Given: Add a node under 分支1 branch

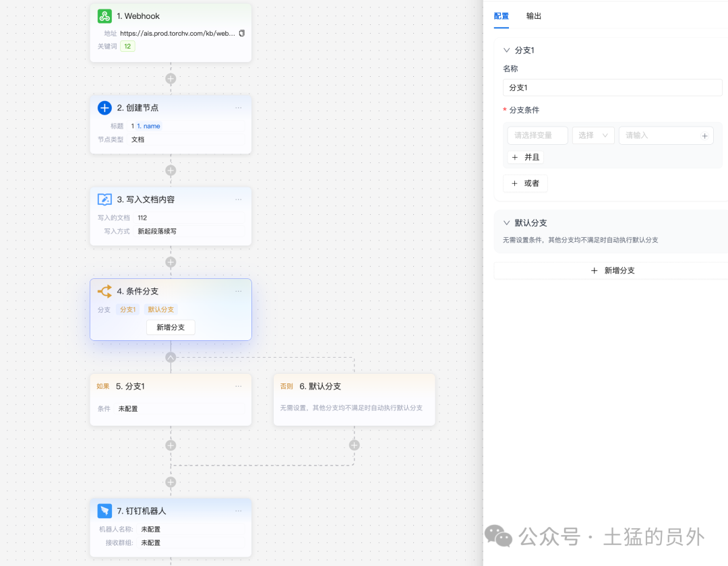Looking at the screenshot, I should tap(171, 445).
